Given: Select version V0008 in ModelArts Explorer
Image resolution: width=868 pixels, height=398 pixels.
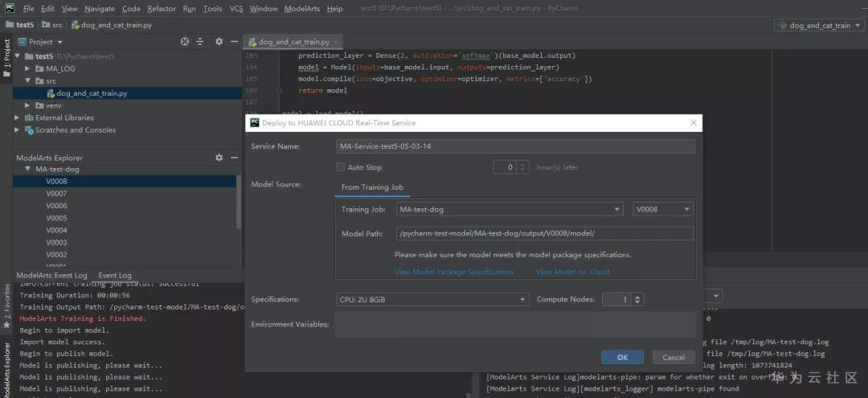Looking at the screenshot, I should tap(56, 181).
